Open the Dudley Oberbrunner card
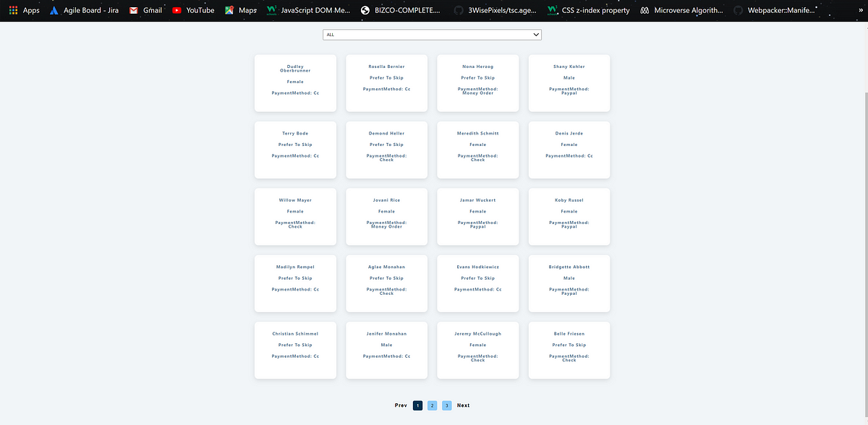Image resolution: width=868 pixels, height=425 pixels. pyautogui.click(x=295, y=83)
